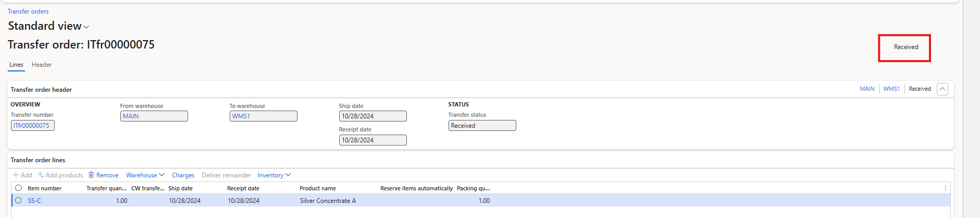
Task: Click the WMS1 link in header summary
Action: coord(891,89)
